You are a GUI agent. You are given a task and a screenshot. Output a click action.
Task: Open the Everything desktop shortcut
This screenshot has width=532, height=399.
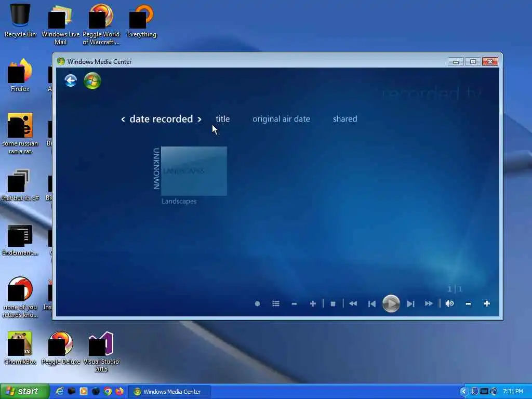point(142,20)
